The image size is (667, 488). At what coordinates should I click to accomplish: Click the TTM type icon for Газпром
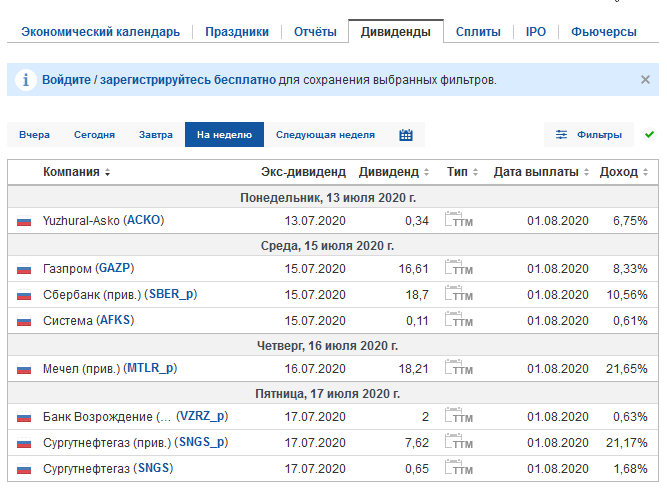coord(459,267)
